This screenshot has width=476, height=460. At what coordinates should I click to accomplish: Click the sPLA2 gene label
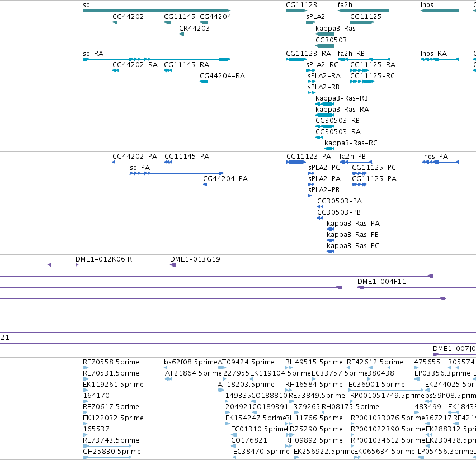315,17
